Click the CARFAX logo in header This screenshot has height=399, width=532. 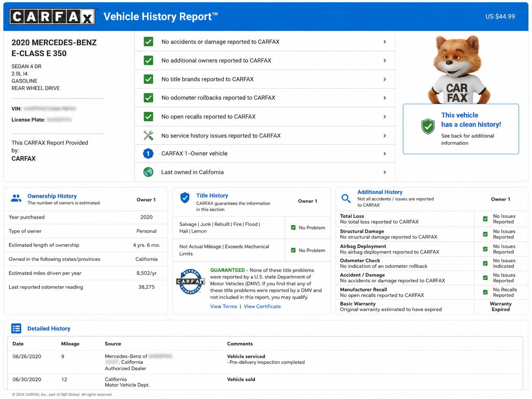(x=52, y=17)
